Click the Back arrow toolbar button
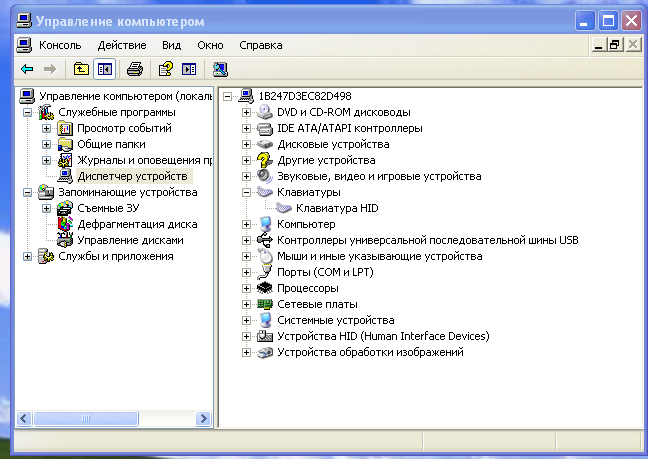 click(27, 69)
